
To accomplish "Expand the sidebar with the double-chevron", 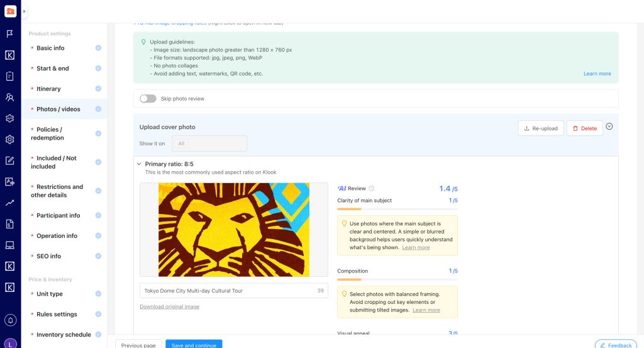I will [24, 11].
